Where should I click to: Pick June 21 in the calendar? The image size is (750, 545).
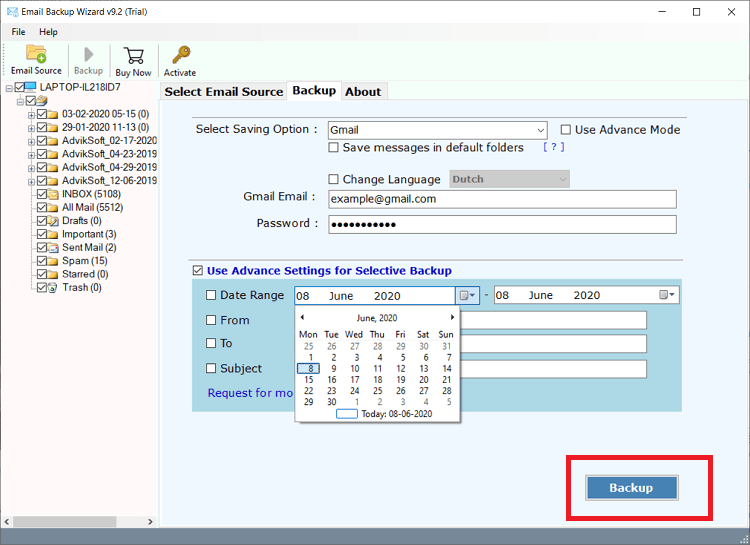[x=447, y=379]
